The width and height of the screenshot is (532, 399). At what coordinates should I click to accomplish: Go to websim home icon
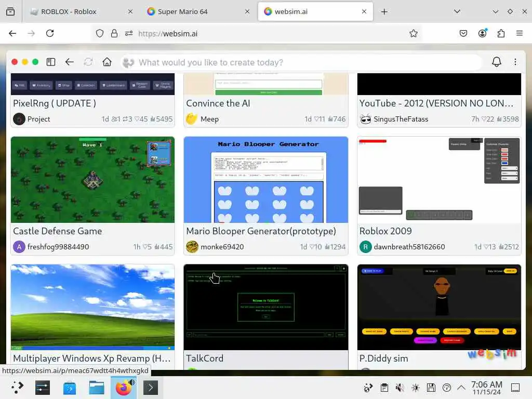[x=107, y=62]
